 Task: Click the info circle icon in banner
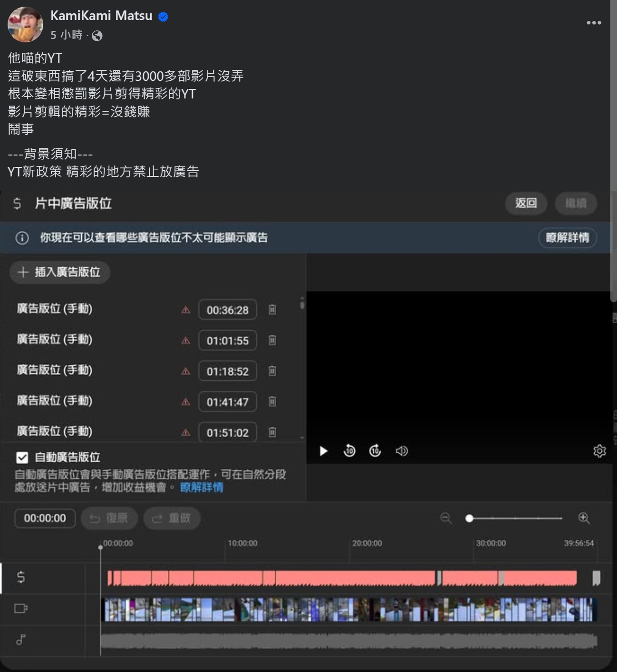click(x=22, y=238)
